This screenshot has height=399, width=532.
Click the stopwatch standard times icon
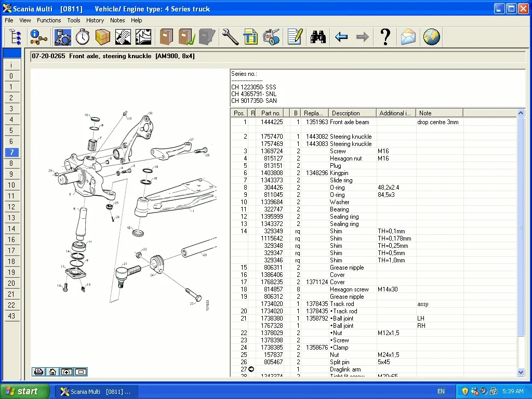point(82,37)
